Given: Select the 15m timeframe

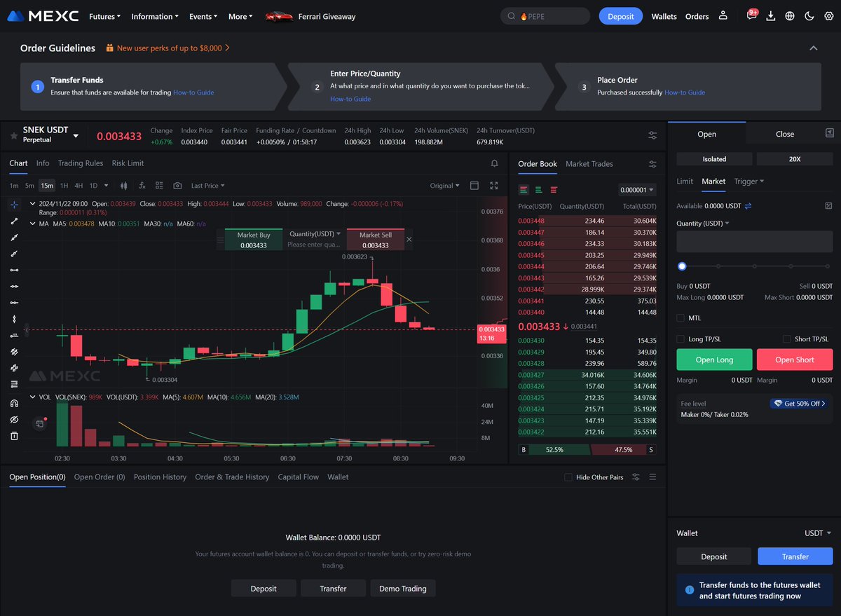Looking at the screenshot, I should click(x=47, y=186).
